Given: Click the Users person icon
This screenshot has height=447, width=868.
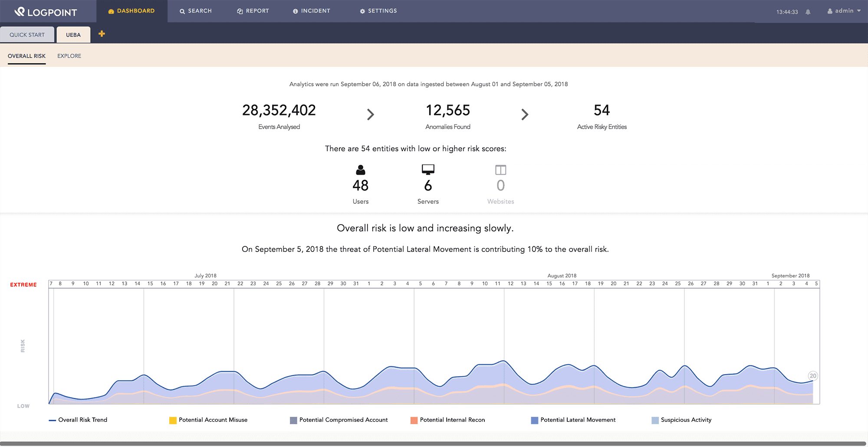Looking at the screenshot, I should 361,170.
